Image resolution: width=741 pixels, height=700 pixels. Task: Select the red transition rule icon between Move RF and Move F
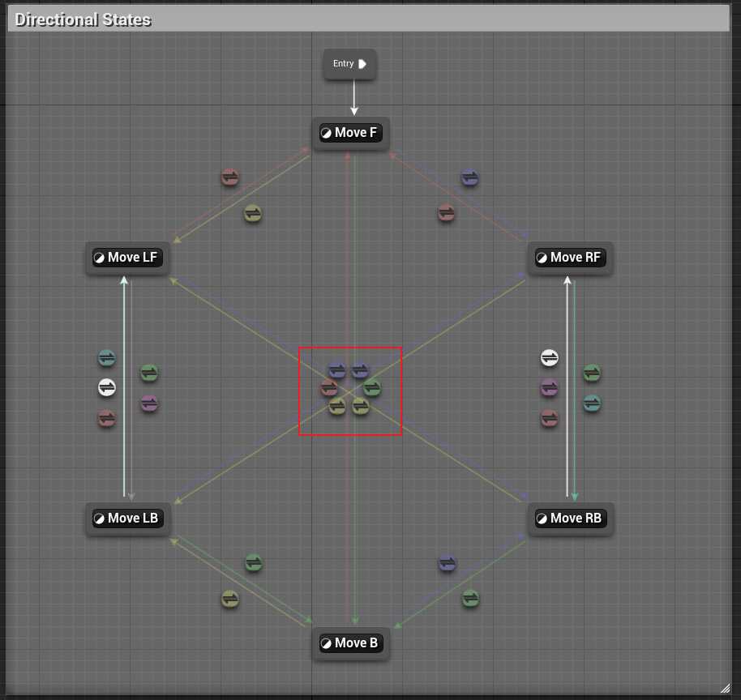(x=446, y=214)
